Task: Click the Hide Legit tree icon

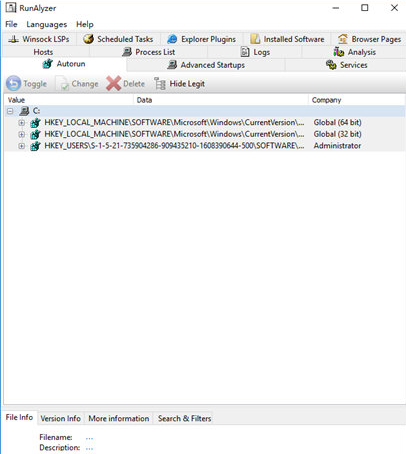Action: (x=160, y=84)
